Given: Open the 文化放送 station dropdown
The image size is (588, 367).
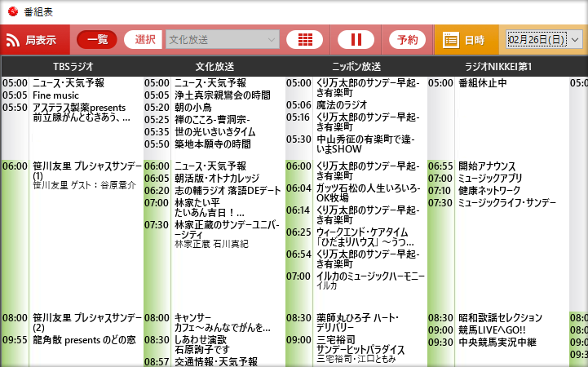Looking at the screenshot, I should pyautogui.click(x=223, y=39).
